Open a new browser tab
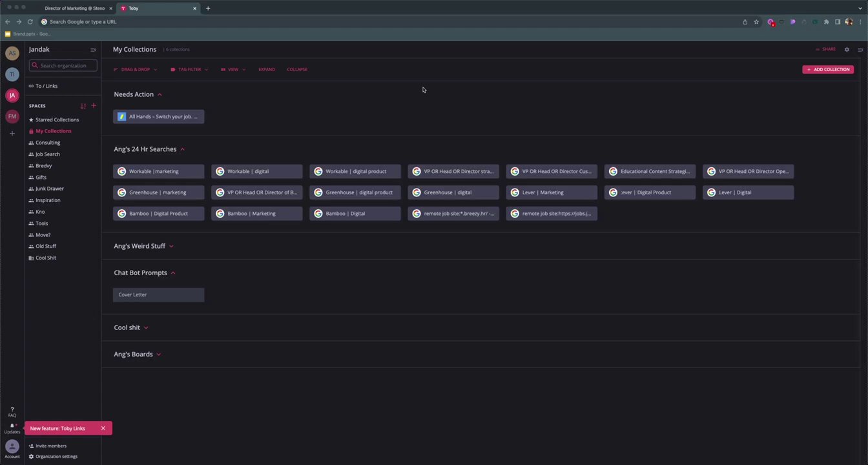The height and width of the screenshot is (465, 868). 207,8
